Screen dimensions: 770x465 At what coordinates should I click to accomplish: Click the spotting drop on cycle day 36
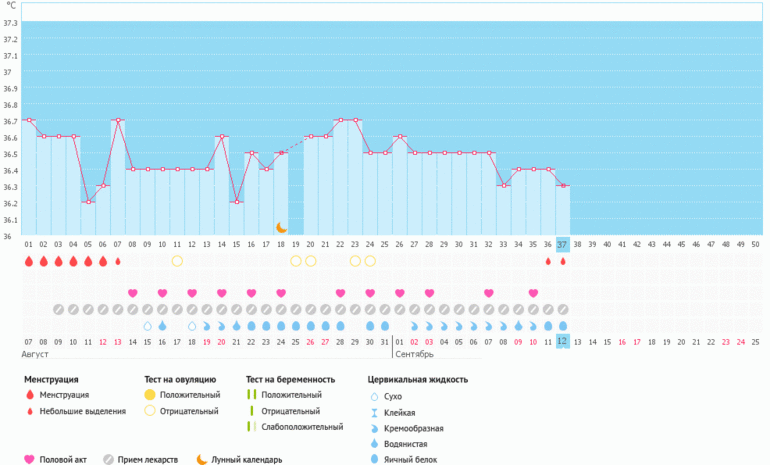(x=548, y=261)
